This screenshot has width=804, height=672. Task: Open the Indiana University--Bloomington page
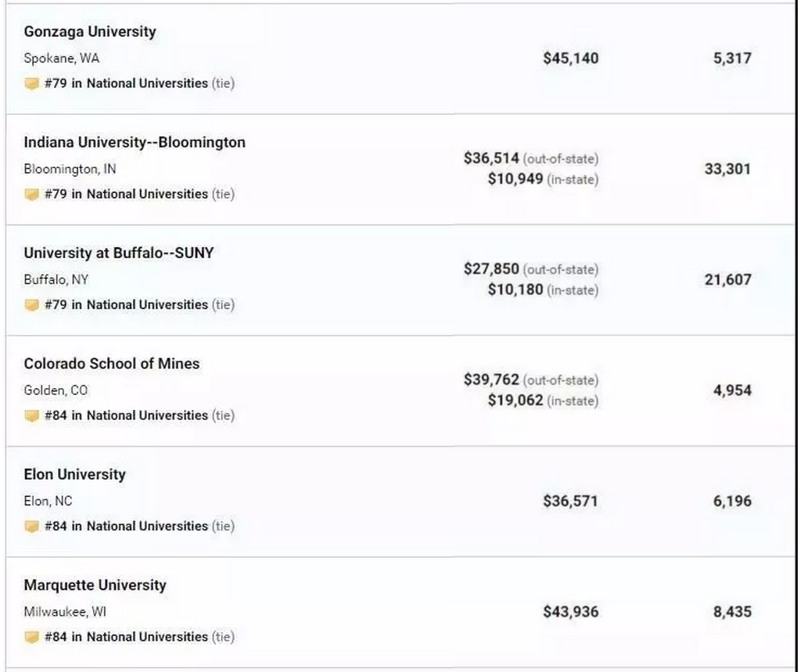pos(135,142)
